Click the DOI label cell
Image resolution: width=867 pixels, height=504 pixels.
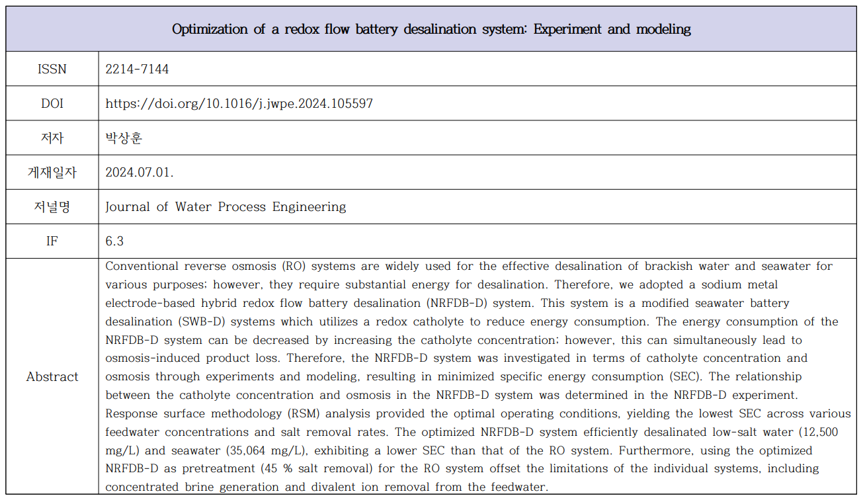(x=52, y=104)
